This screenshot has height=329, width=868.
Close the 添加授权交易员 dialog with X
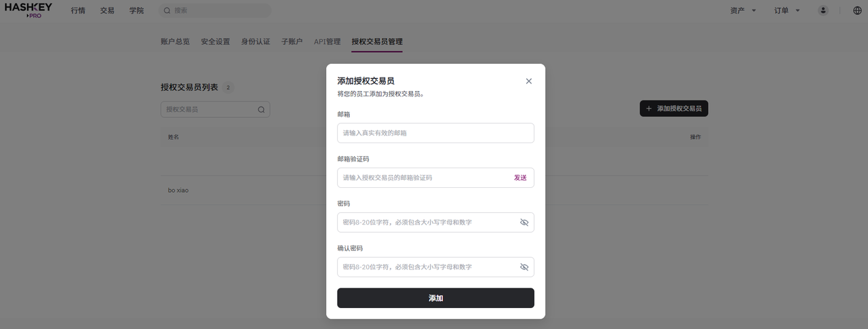[x=529, y=81]
